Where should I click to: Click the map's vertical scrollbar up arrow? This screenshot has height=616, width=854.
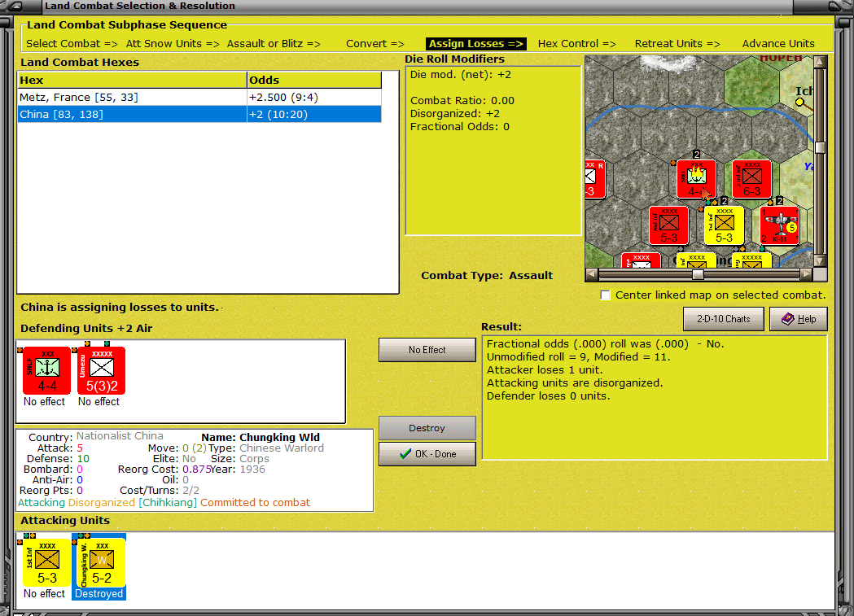(x=820, y=62)
